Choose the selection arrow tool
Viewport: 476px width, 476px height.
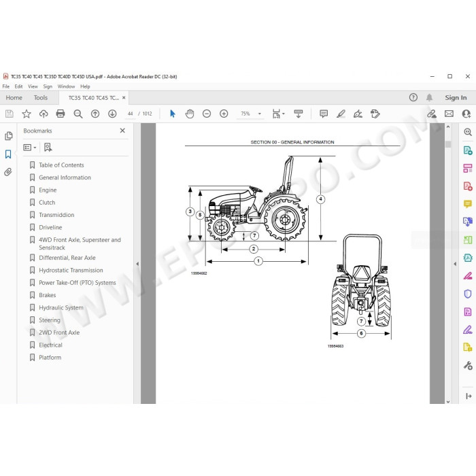(x=173, y=114)
